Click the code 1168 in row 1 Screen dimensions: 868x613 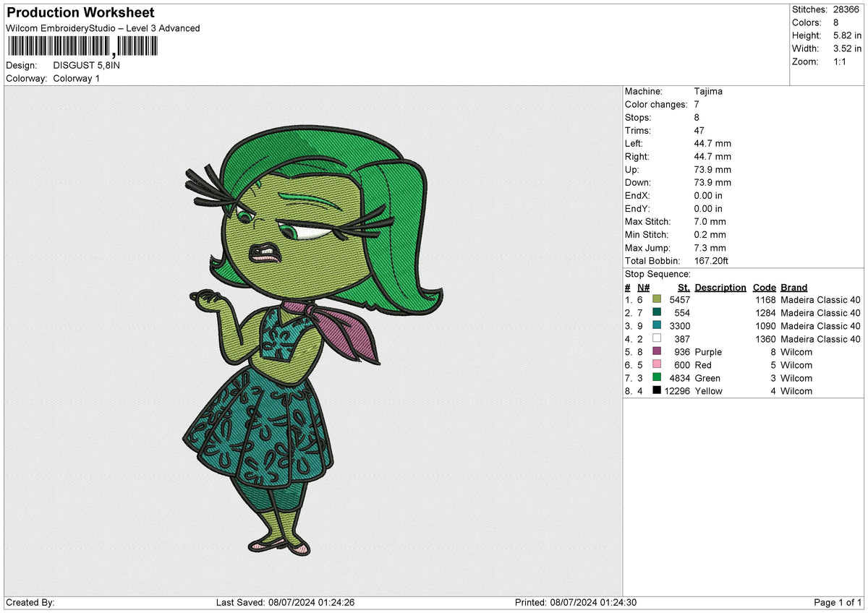(765, 300)
